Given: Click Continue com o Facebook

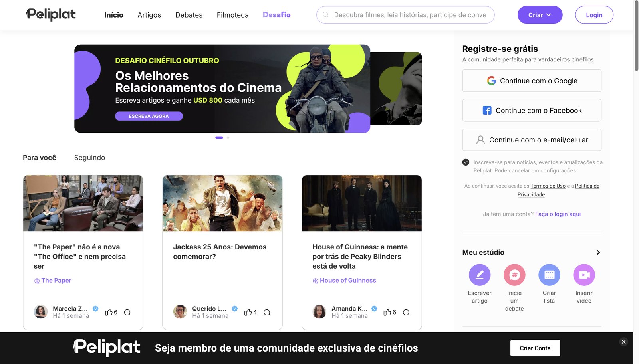Looking at the screenshot, I should tap(532, 110).
